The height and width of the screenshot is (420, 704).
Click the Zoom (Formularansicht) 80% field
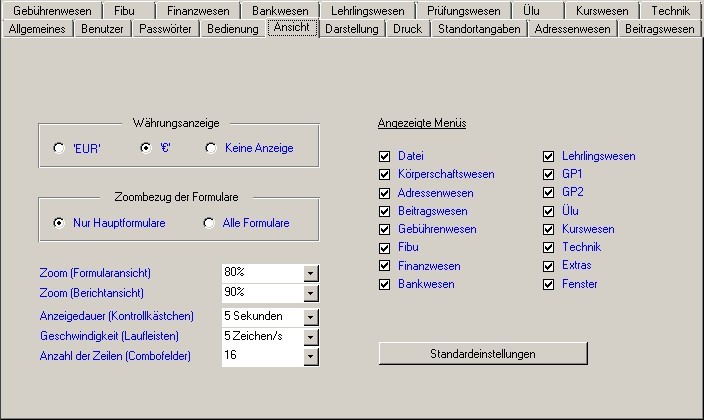pyautogui.click(x=261, y=273)
